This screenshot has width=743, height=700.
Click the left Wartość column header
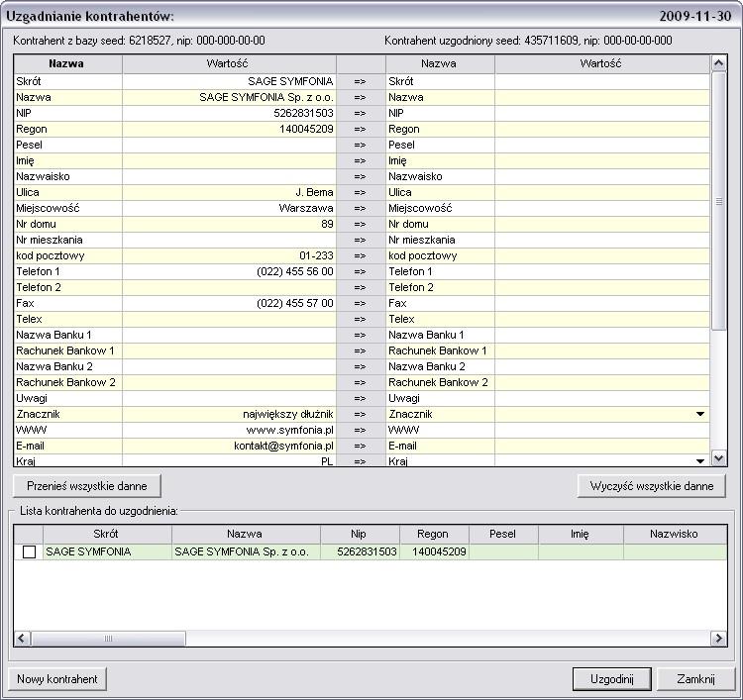pos(230,63)
